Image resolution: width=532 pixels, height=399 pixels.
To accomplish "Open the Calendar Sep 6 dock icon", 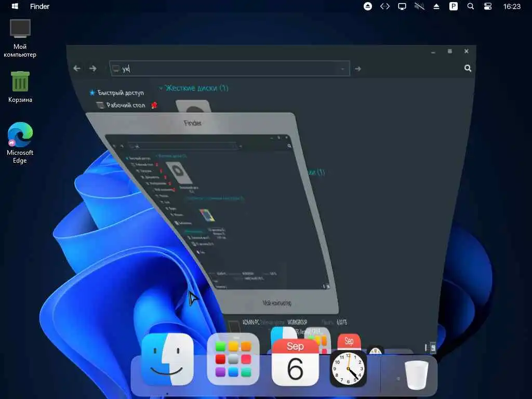I will click(295, 362).
